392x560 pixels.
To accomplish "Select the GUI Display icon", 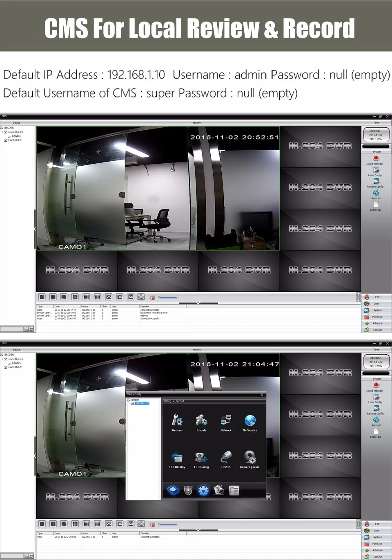I will tap(177, 459).
